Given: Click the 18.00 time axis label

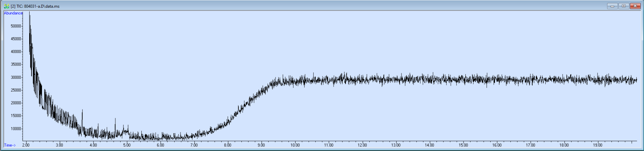Looking at the screenshot, I should tap(564, 145).
